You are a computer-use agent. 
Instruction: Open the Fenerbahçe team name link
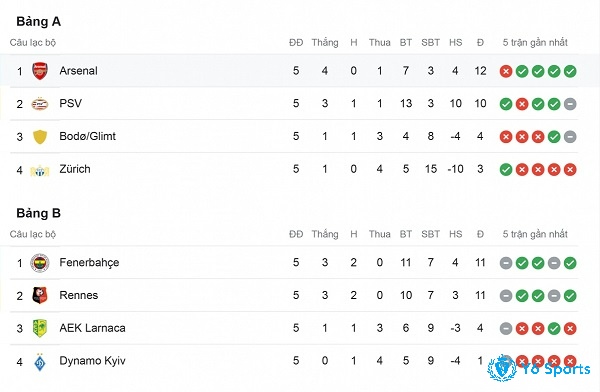(x=89, y=263)
